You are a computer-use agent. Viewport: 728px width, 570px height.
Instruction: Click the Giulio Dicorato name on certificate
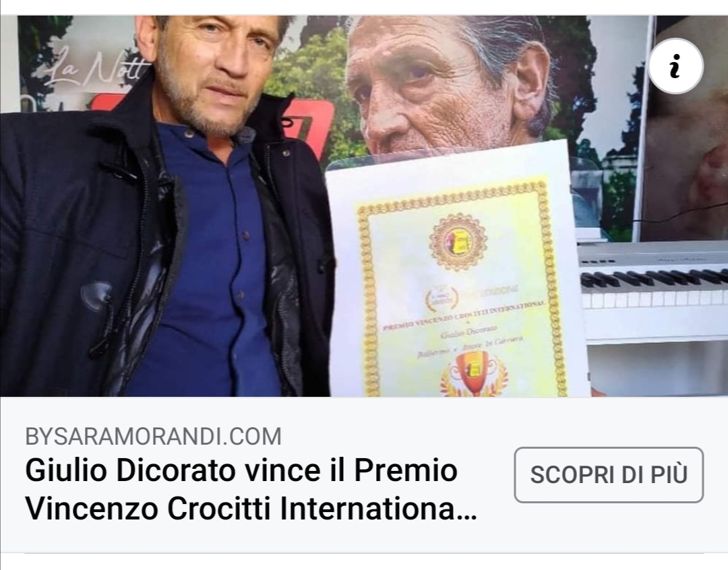[468, 332]
